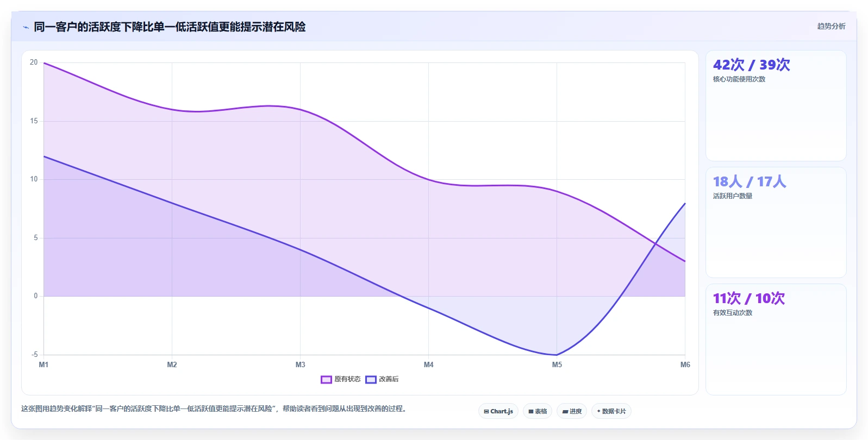The image size is (868, 440).
Task: Click the 改善后 line's end point at M6
Action: tap(685, 203)
